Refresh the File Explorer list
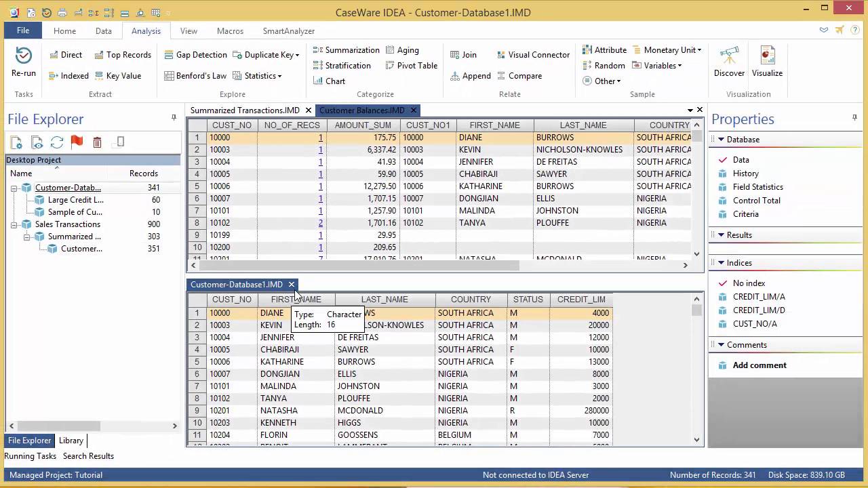This screenshot has height=488, width=868. pos(57,142)
